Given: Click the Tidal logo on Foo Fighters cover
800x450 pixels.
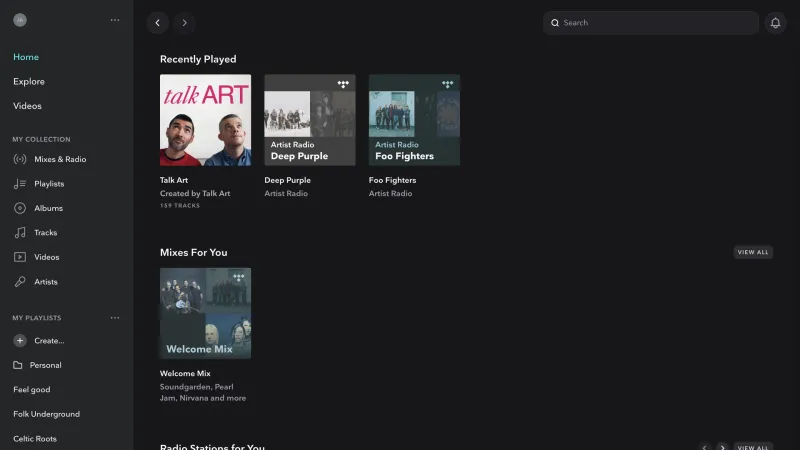Looking at the screenshot, I should tap(447, 84).
